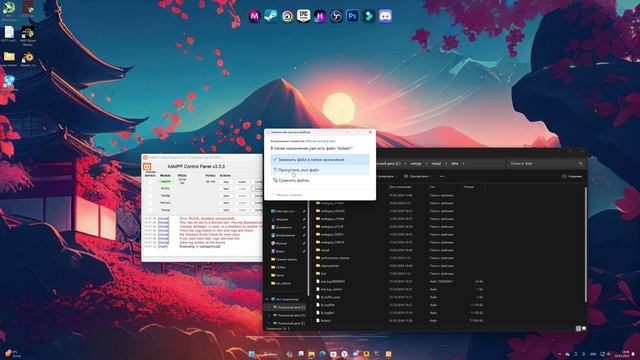Open the purple H app in dock

(x=320, y=16)
